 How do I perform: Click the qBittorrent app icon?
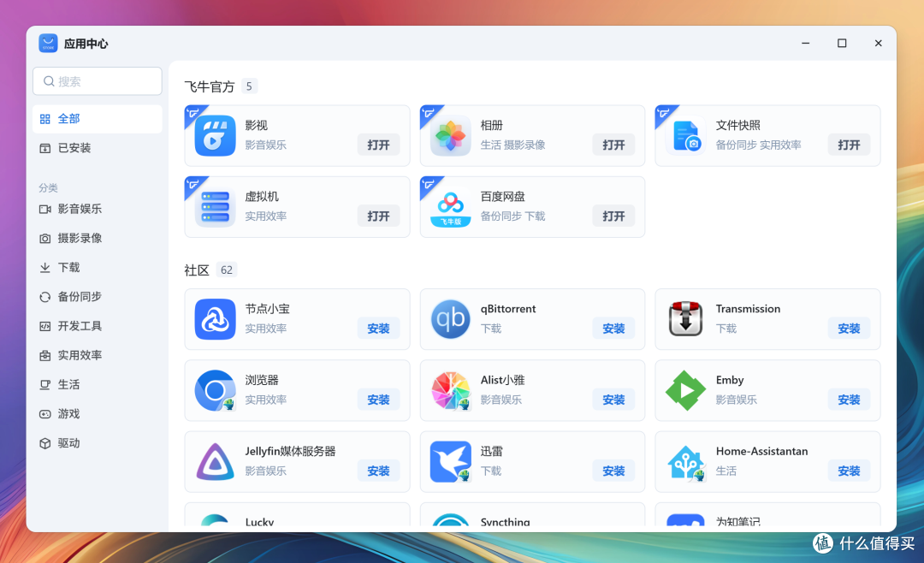click(x=450, y=319)
